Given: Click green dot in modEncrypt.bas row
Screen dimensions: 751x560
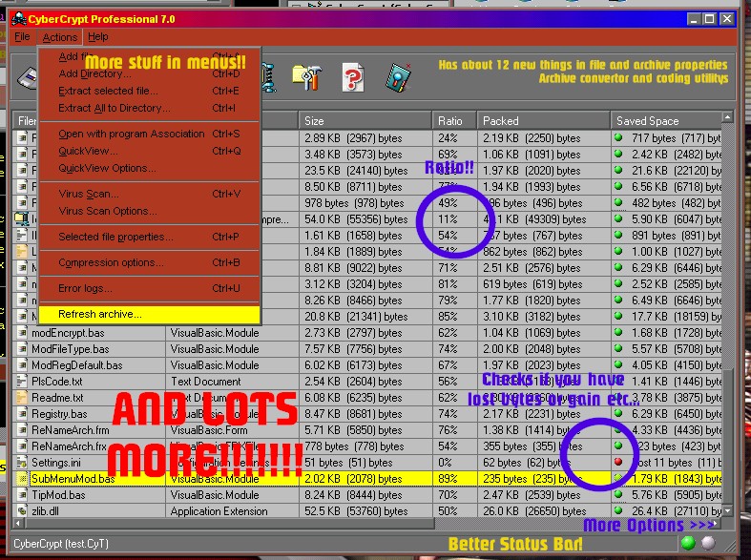Looking at the screenshot, I should point(618,332).
